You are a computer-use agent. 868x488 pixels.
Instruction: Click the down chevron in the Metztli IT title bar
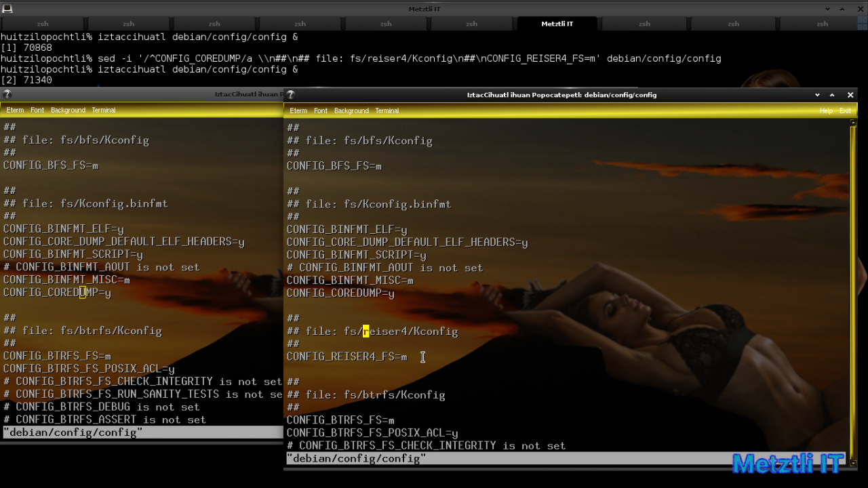[x=828, y=9]
